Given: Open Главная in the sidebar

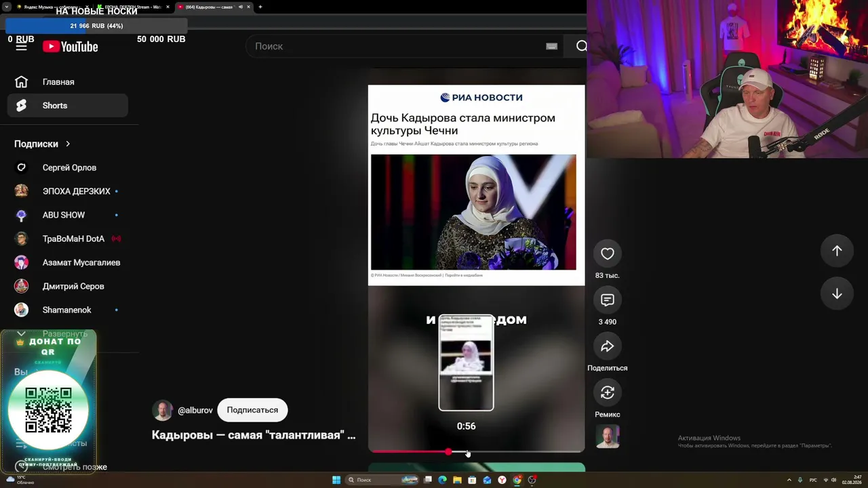Looking at the screenshot, I should click(68, 82).
